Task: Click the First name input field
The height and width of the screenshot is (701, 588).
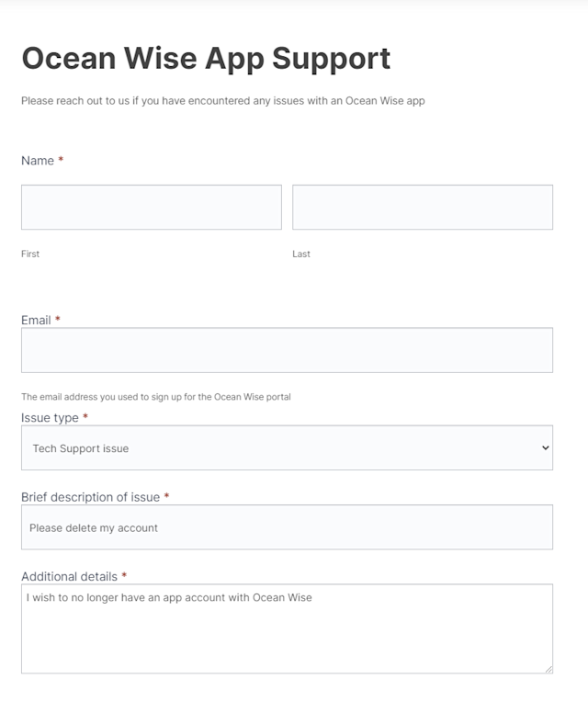Action: tap(152, 208)
